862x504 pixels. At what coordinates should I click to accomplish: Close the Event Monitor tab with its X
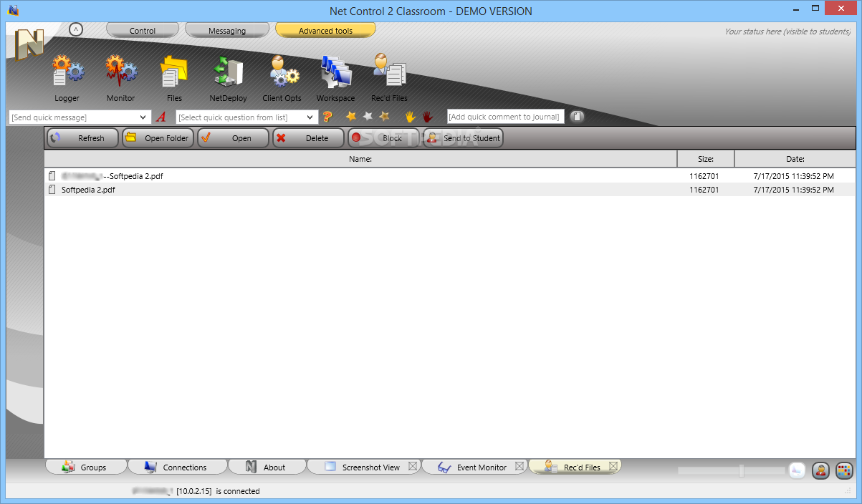tap(519, 467)
